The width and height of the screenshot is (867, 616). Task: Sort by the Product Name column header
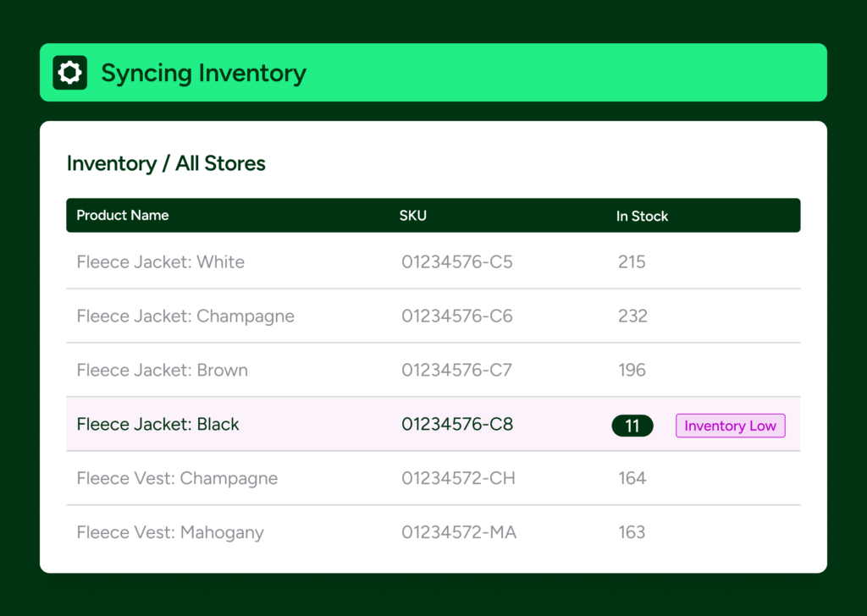pyautogui.click(x=123, y=216)
